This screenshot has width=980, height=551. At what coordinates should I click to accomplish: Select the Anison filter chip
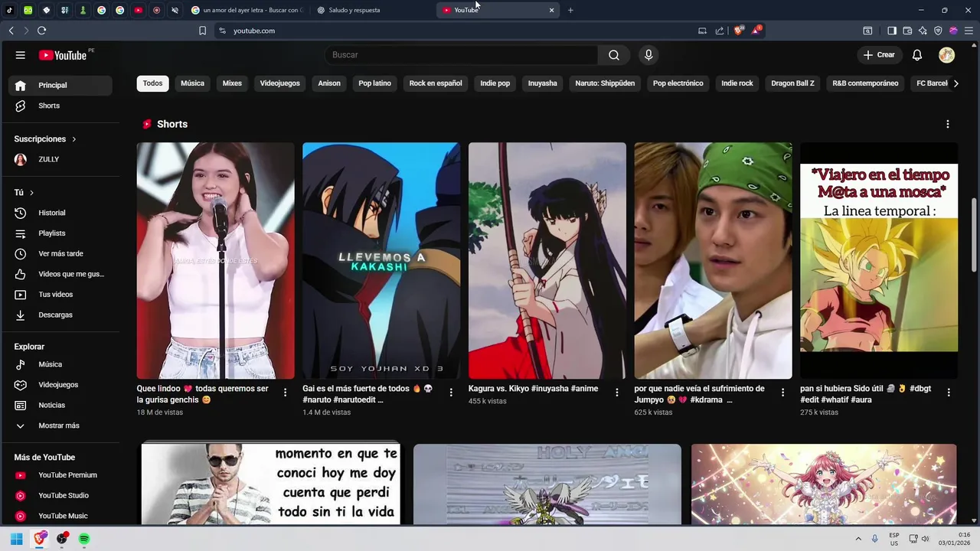click(x=329, y=83)
